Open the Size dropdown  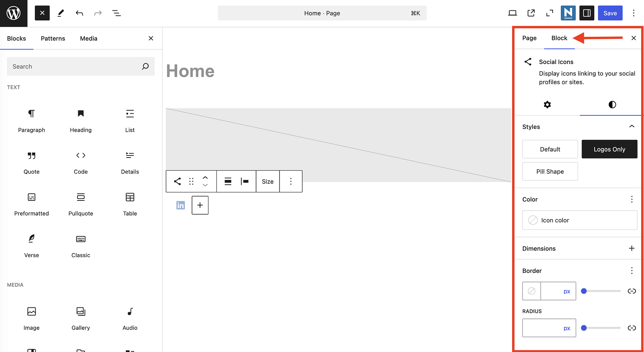(x=268, y=181)
